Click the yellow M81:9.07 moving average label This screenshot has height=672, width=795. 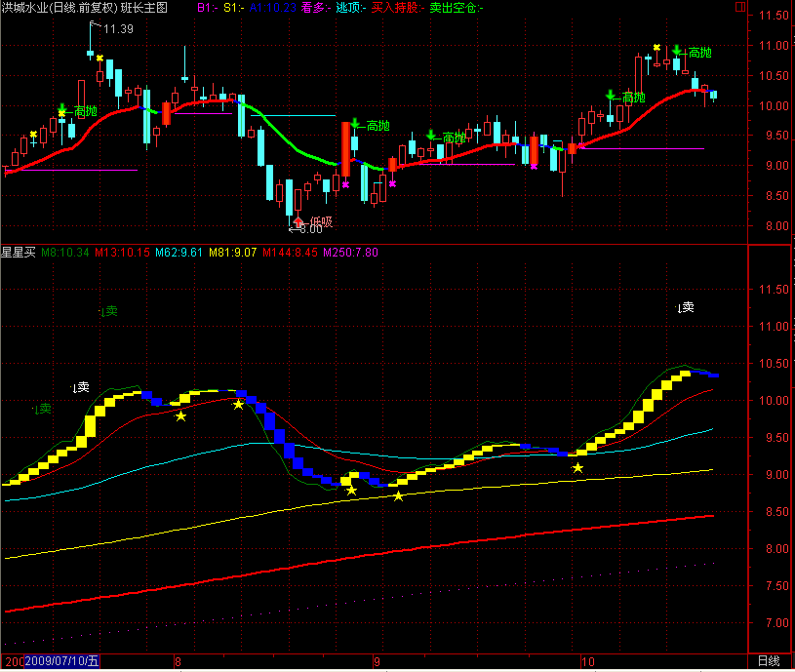[233, 252]
